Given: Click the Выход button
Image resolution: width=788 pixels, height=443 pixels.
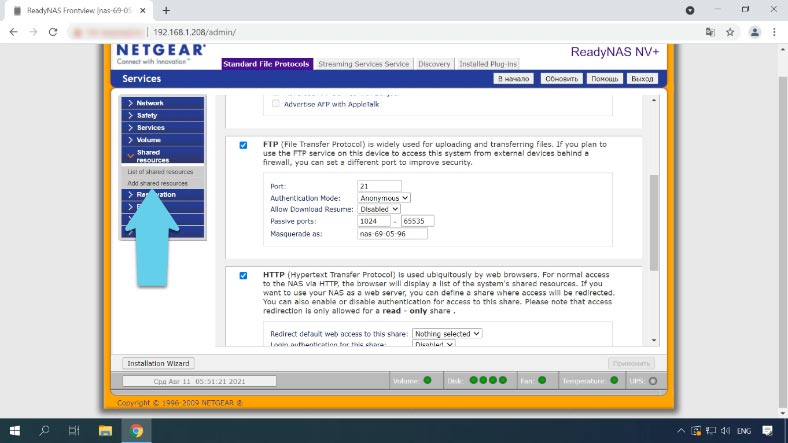Looking at the screenshot, I should (x=642, y=79).
